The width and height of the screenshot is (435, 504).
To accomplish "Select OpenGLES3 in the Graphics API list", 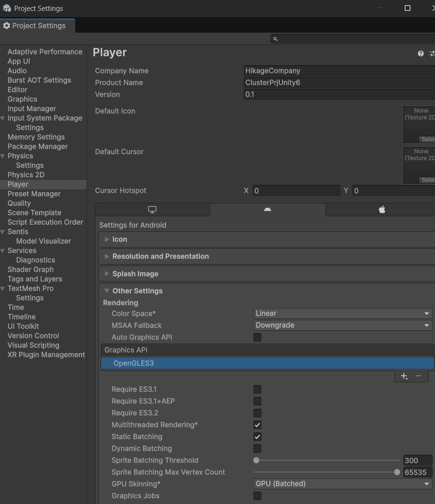I will coord(133,363).
